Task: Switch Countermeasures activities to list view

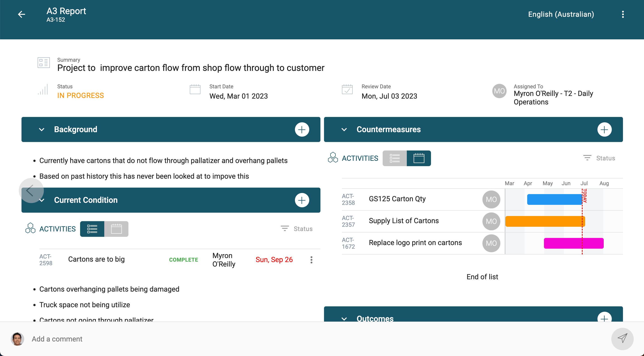Action: point(394,158)
